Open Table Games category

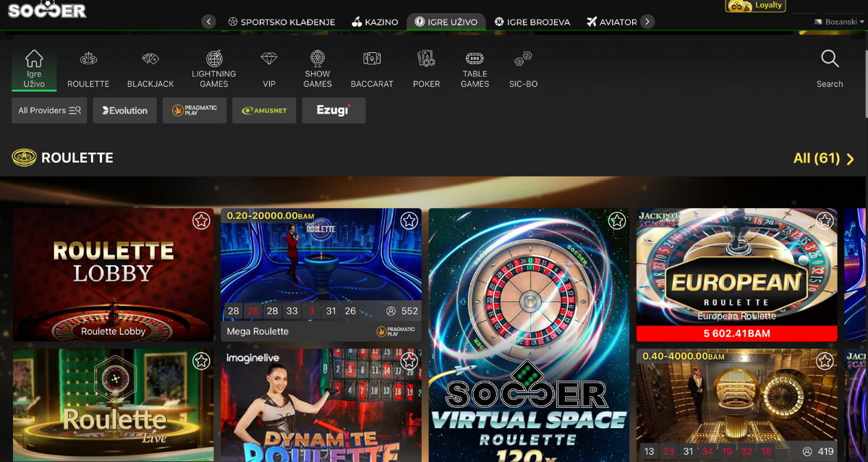pyautogui.click(x=475, y=69)
